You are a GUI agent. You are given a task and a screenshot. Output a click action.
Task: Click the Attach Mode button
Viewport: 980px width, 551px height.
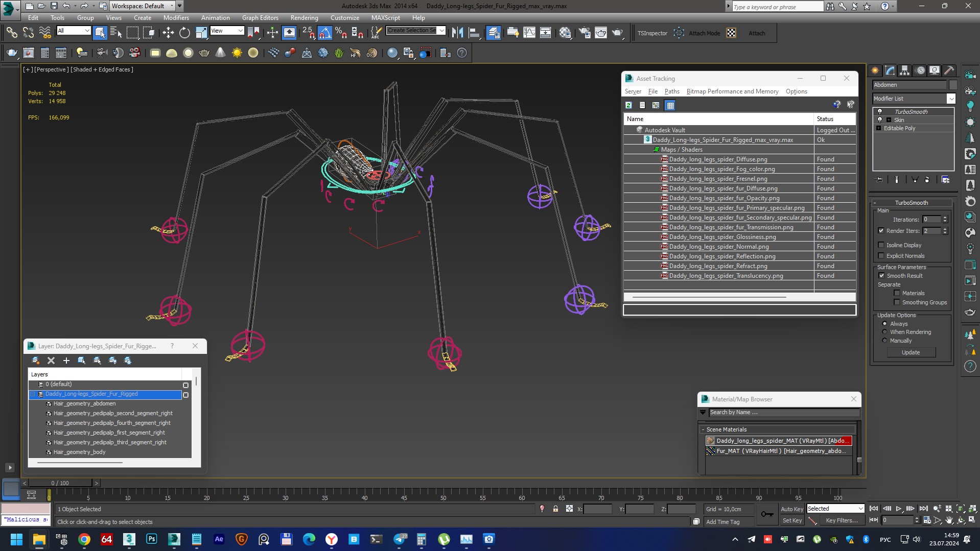[x=704, y=33]
